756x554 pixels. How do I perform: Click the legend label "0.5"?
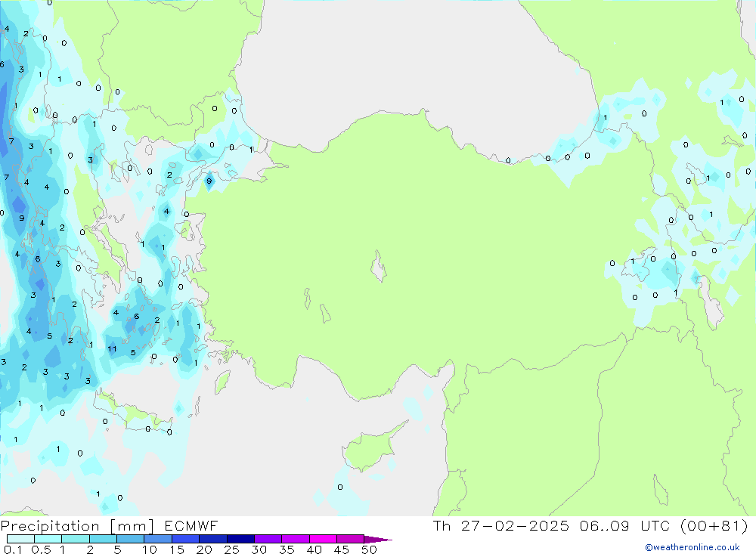click(41, 549)
